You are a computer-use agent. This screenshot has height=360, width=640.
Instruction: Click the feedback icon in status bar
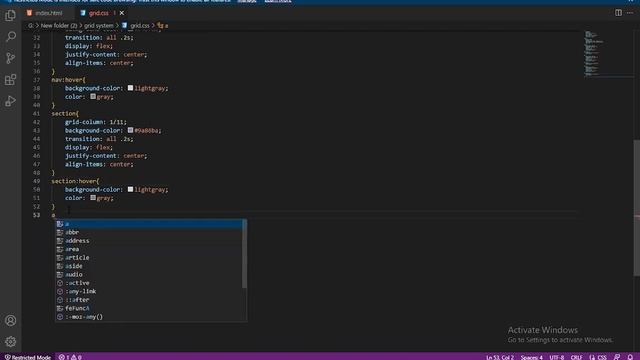617,357
